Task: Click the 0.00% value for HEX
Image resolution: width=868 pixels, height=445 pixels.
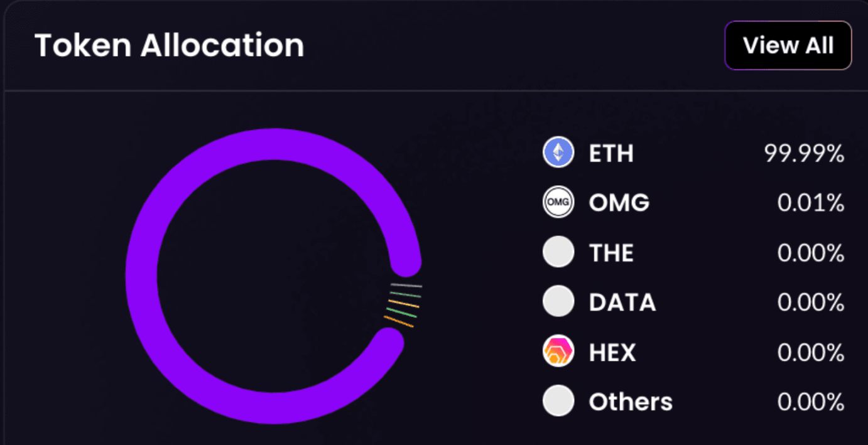Action: point(810,352)
